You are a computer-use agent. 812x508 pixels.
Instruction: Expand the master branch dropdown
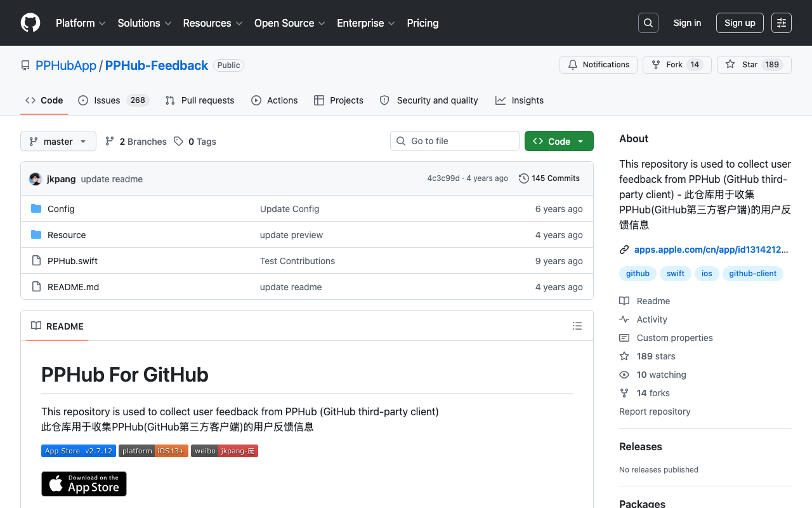58,141
